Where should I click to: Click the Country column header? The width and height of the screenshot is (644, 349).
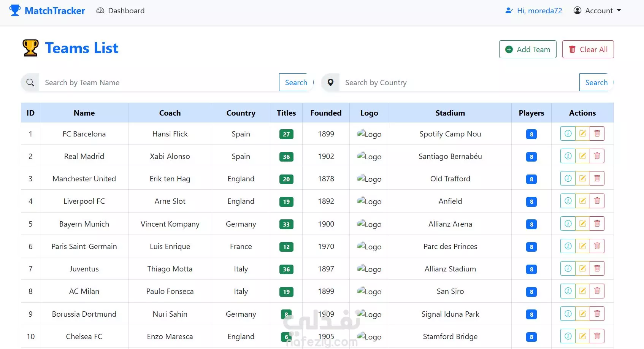pyautogui.click(x=241, y=113)
